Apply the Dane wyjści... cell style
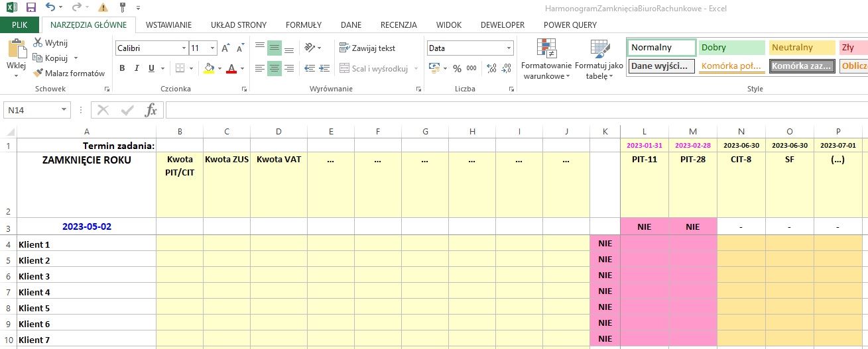The width and height of the screenshot is (868, 349). pyautogui.click(x=662, y=66)
